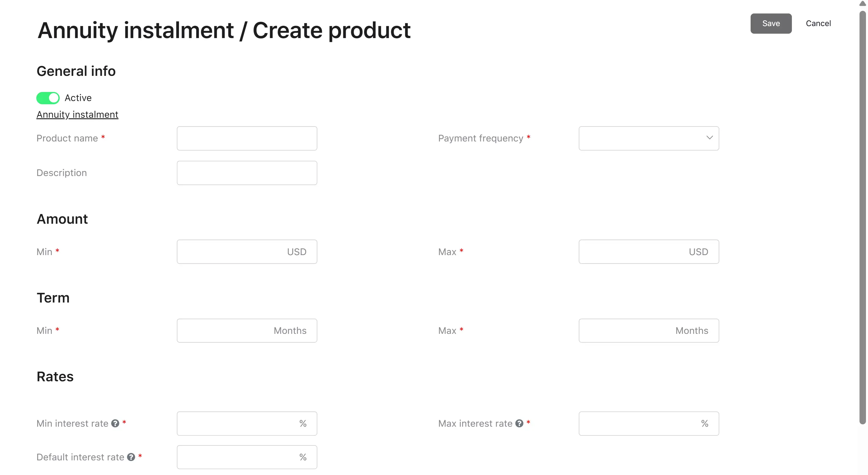Save the new product
The image size is (868, 475).
771,24
